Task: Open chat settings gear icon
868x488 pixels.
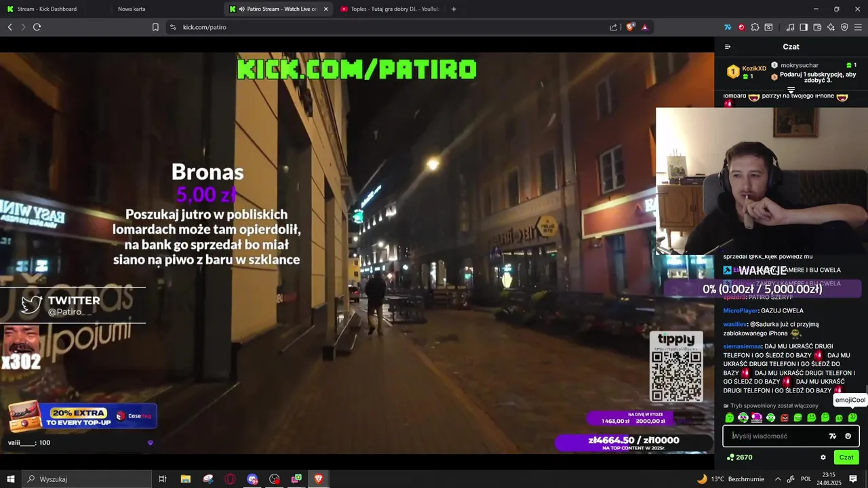Action: (823, 457)
